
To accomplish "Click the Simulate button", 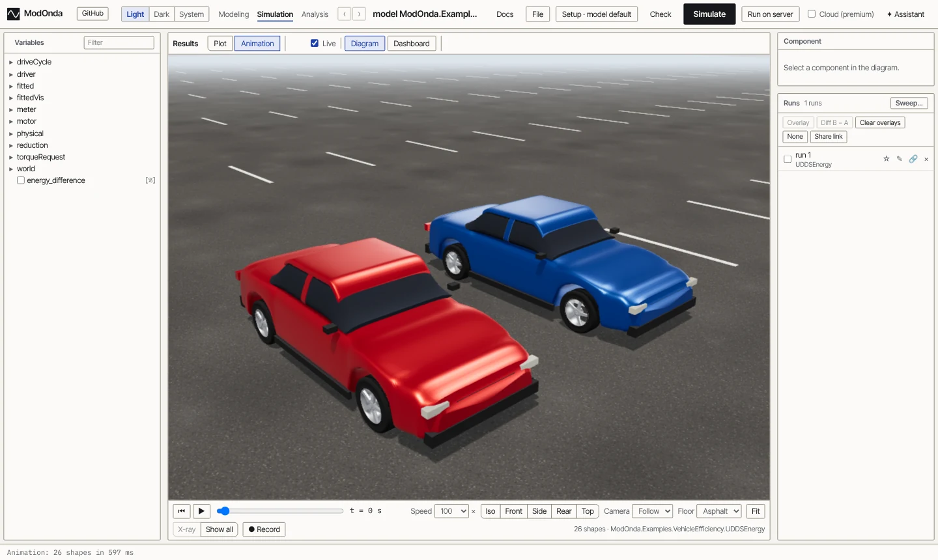I will [x=709, y=14].
